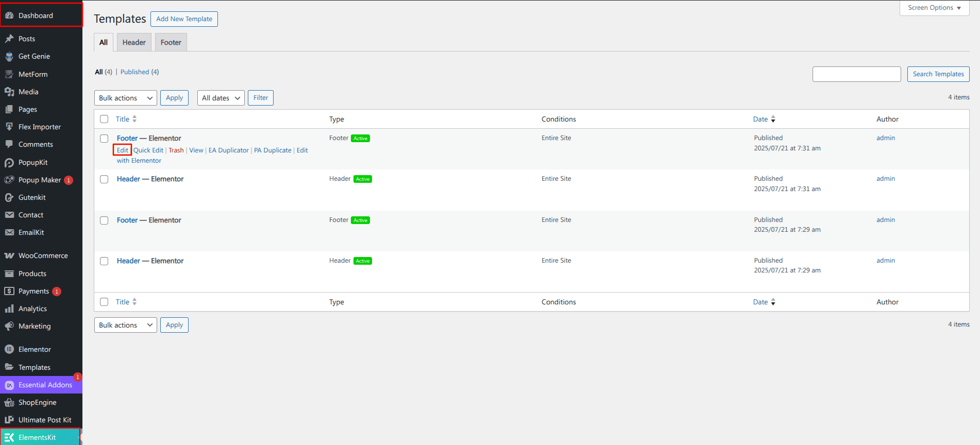Screen dimensions: 980x445
Task: Open Footer template title dated 7:29 am
Action: click(x=127, y=220)
